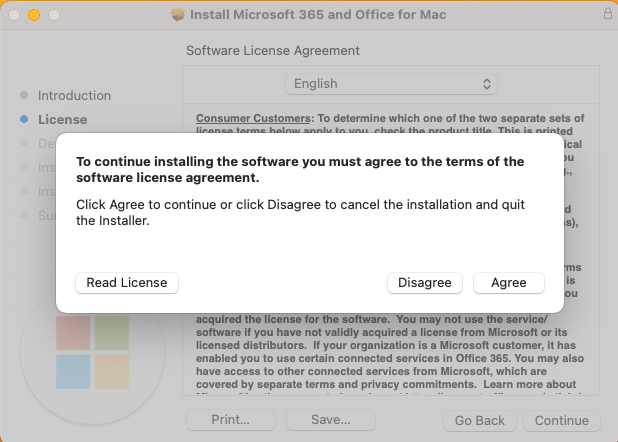Click the Disagree button
Image resolution: width=618 pixels, height=442 pixels.
(424, 283)
